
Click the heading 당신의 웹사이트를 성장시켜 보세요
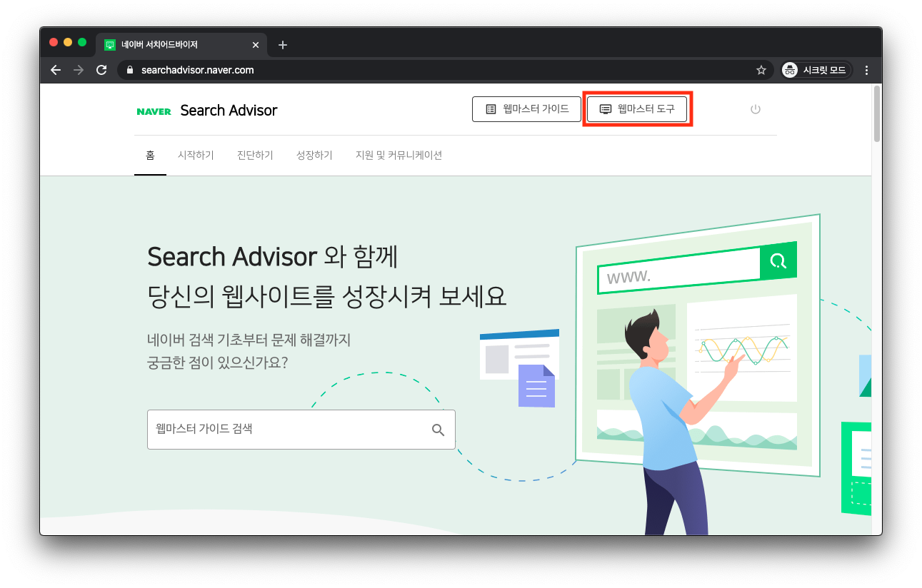pos(327,296)
